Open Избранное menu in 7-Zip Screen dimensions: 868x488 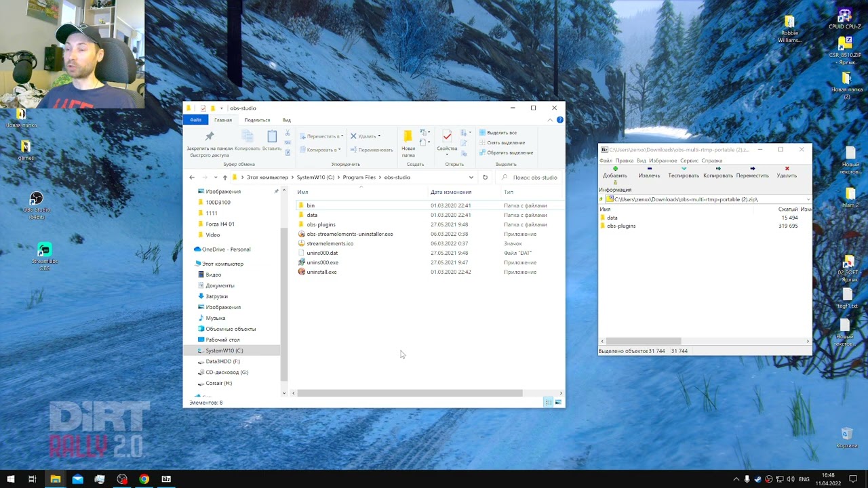pos(663,161)
